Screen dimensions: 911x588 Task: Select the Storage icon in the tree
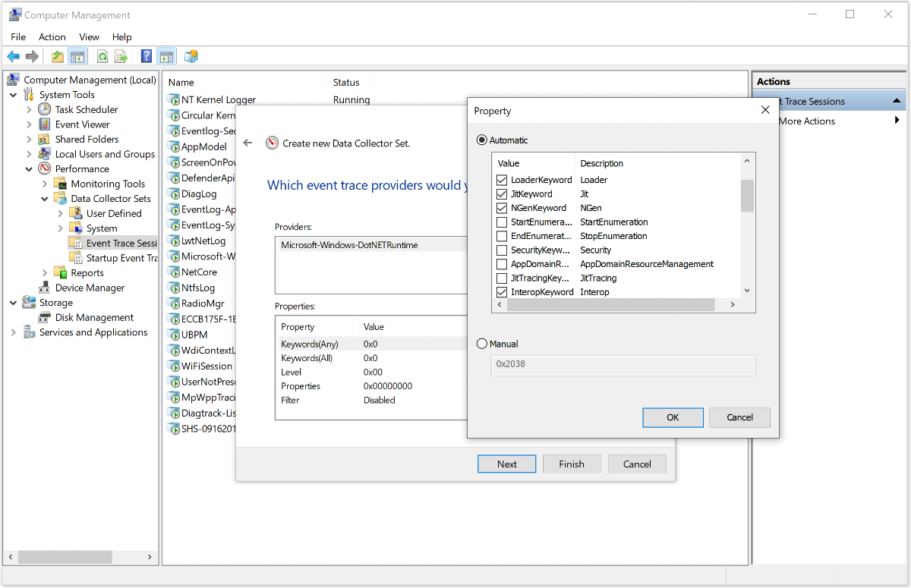click(x=30, y=302)
